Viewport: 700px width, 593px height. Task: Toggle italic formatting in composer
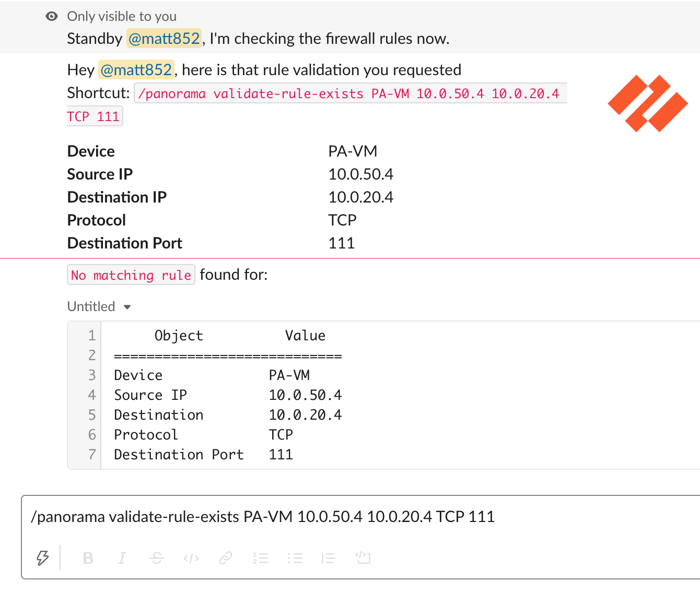point(122,558)
